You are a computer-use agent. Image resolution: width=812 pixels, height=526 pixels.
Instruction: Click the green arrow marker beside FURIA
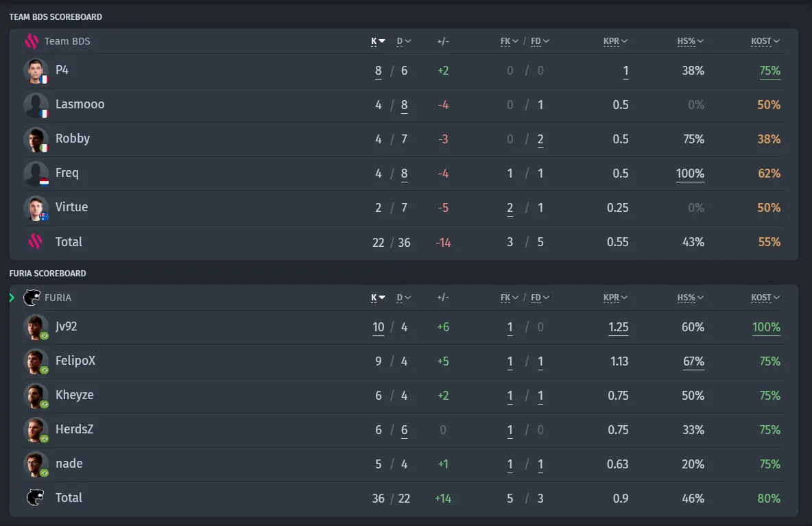12,298
